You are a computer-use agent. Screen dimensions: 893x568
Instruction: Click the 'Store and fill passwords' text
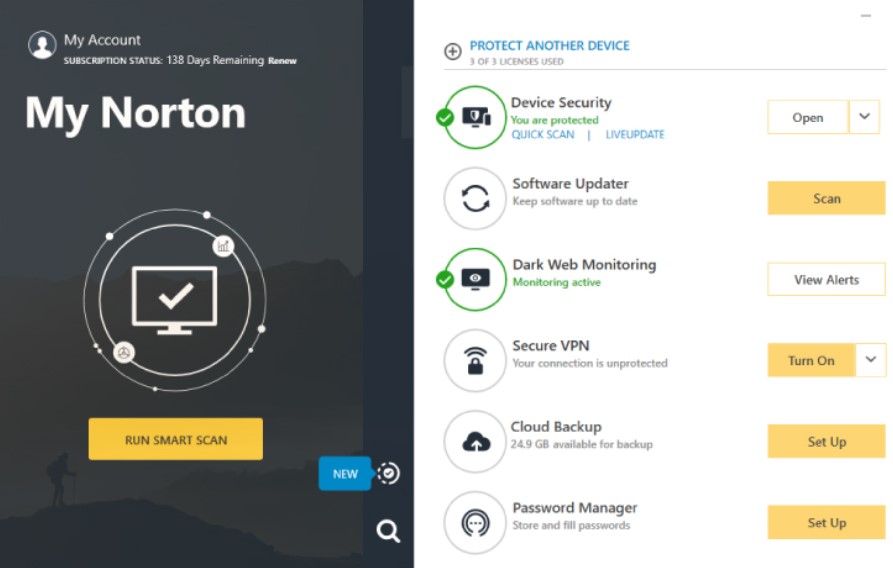point(571,525)
